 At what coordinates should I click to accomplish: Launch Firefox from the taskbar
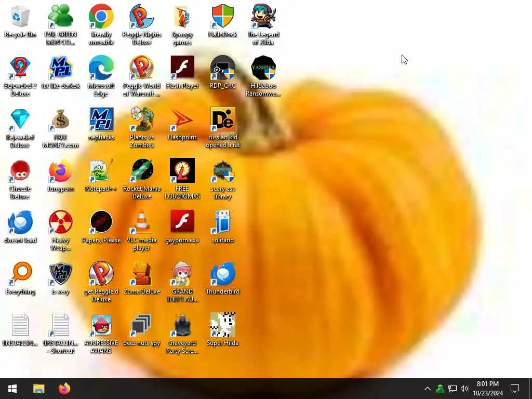pyautogui.click(x=64, y=389)
